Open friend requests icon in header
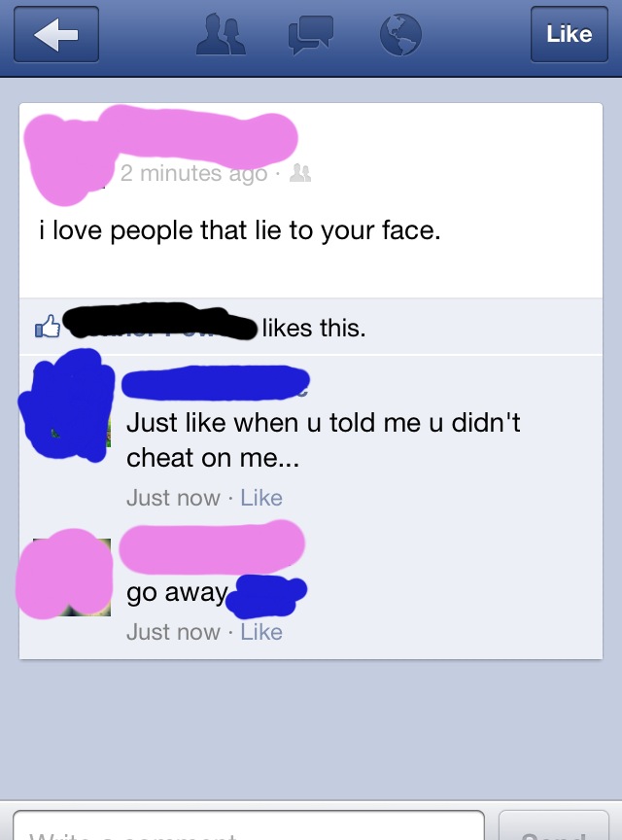 [x=221, y=34]
